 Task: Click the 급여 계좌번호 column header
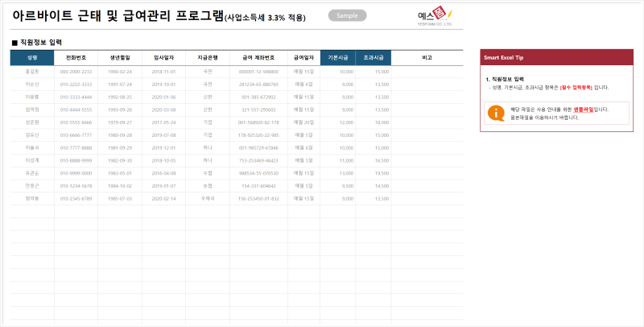tap(258, 58)
